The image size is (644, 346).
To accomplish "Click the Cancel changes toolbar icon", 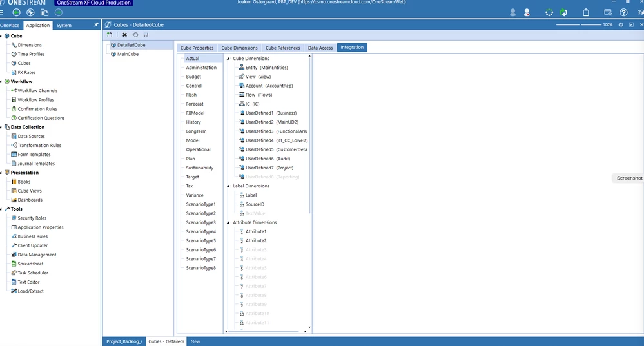I will [135, 35].
